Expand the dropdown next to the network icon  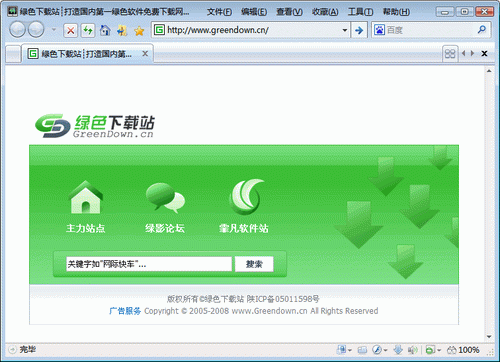click(350, 350)
